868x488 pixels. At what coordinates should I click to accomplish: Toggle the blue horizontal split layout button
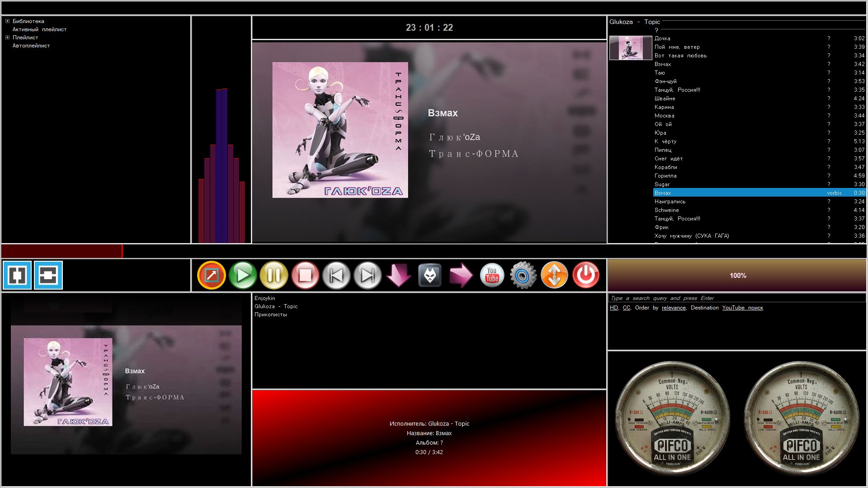point(48,275)
